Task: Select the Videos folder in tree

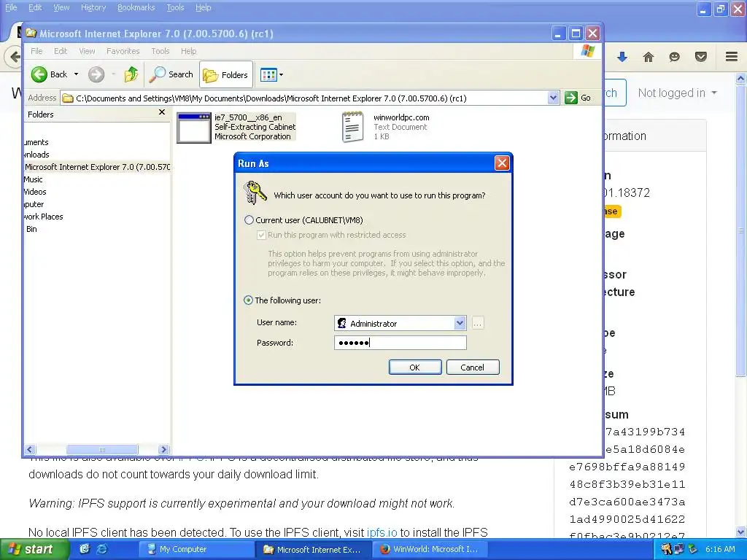Action: [x=35, y=192]
